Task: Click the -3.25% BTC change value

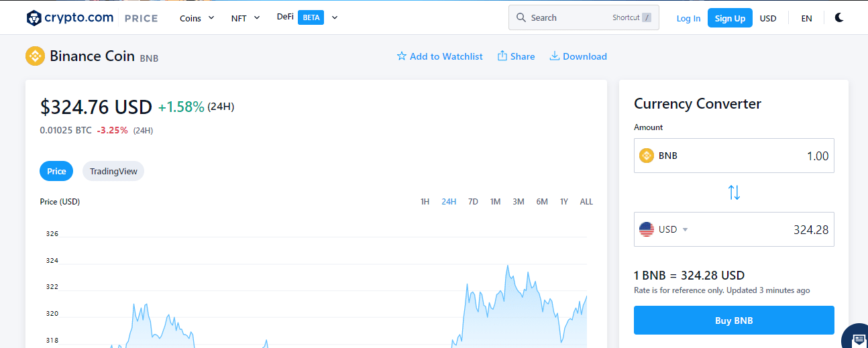Action: pyautogui.click(x=113, y=130)
